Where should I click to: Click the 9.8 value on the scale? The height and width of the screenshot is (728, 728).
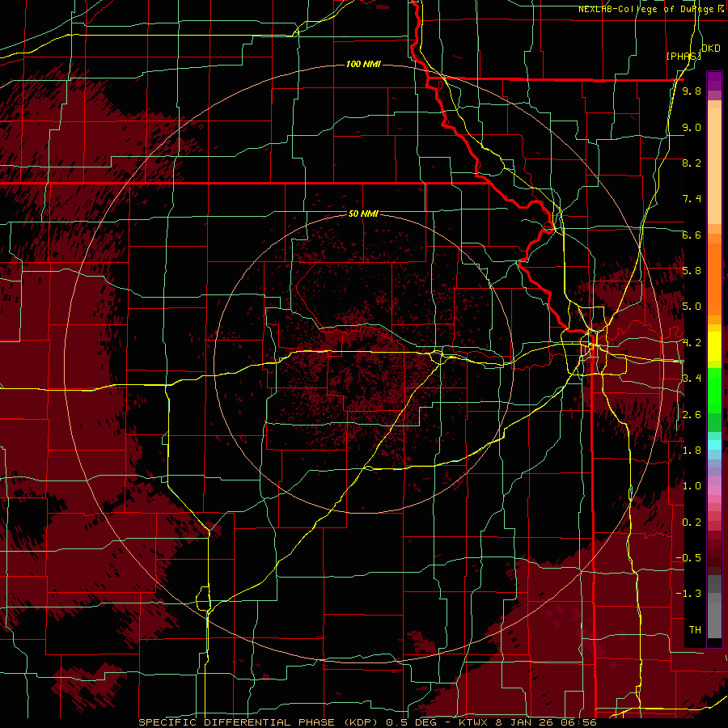[692, 91]
